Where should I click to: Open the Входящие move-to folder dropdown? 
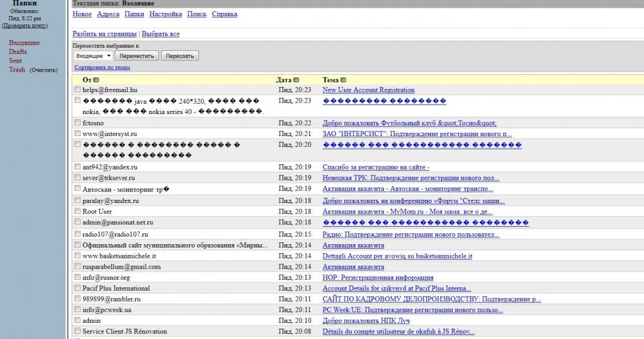(x=93, y=56)
